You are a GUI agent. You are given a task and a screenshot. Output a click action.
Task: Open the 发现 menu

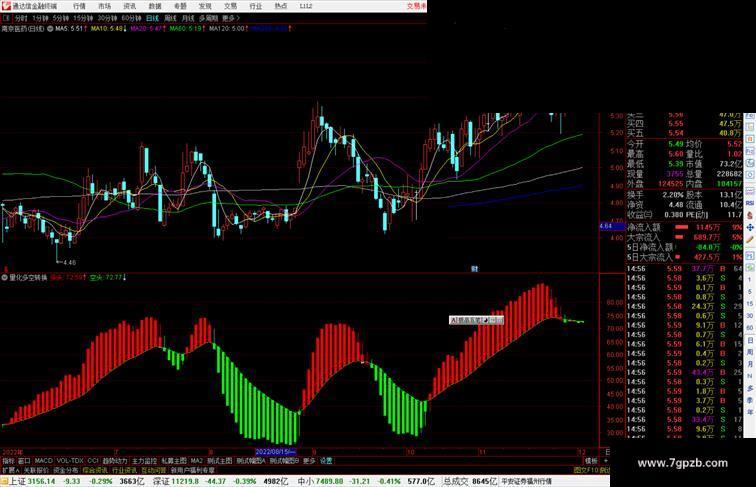tap(205, 6)
